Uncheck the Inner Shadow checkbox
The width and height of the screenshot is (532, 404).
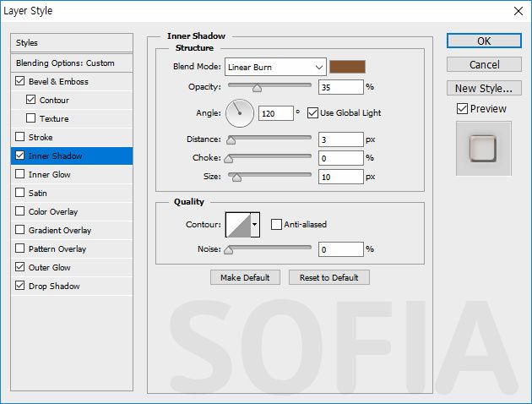point(20,156)
